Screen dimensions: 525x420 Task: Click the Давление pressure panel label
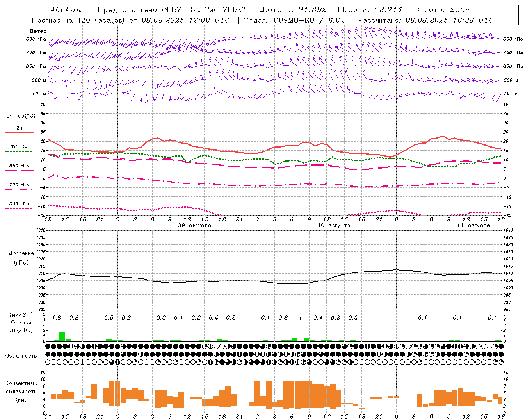[21, 253]
